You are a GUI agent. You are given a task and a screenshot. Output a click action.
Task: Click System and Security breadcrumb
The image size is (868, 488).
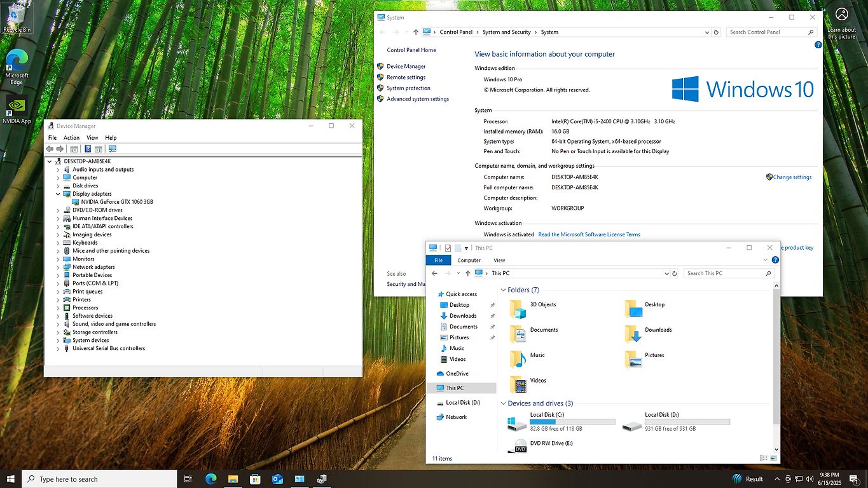(506, 32)
